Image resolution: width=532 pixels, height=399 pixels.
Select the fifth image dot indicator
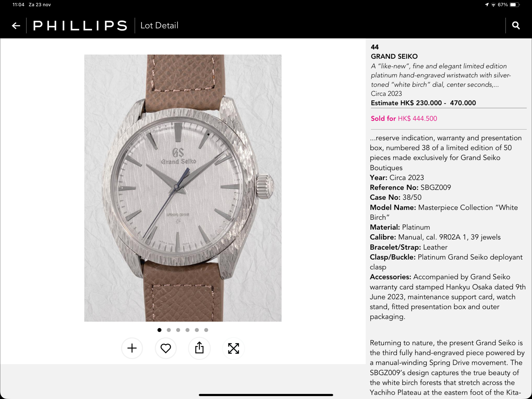click(x=197, y=330)
